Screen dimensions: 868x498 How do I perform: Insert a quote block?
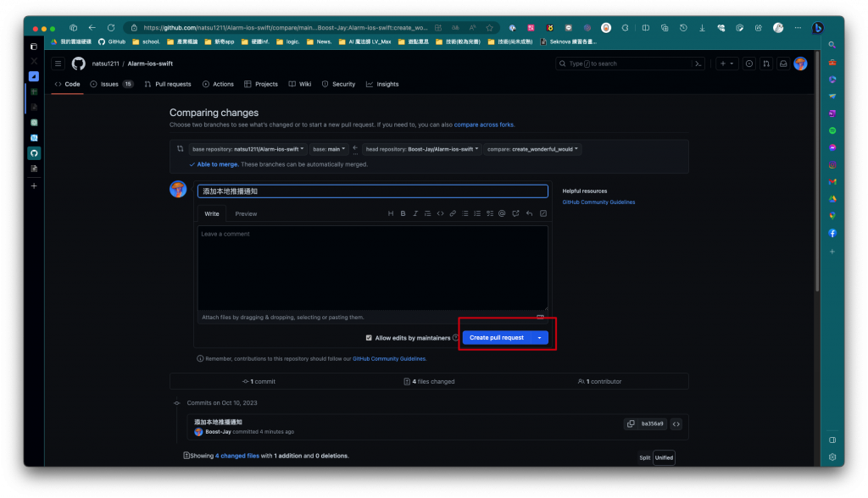[x=427, y=213]
